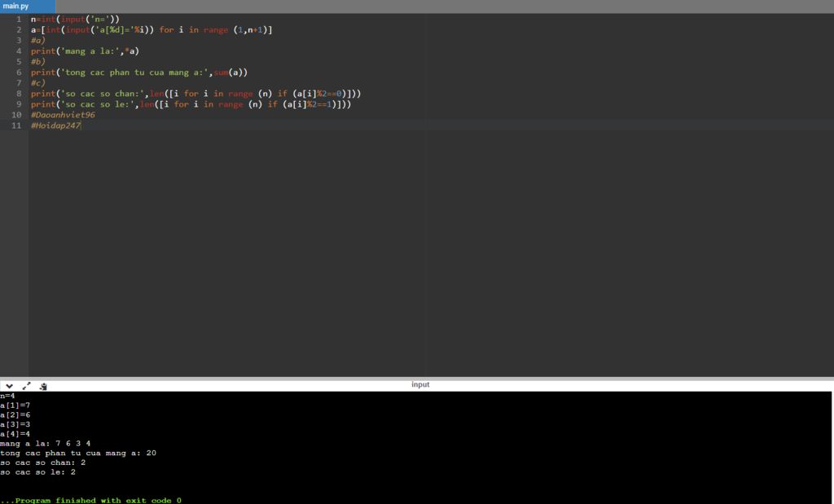834x504 pixels.
Task: Click console output 'n=4'
Action: click(x=7, y=396)
